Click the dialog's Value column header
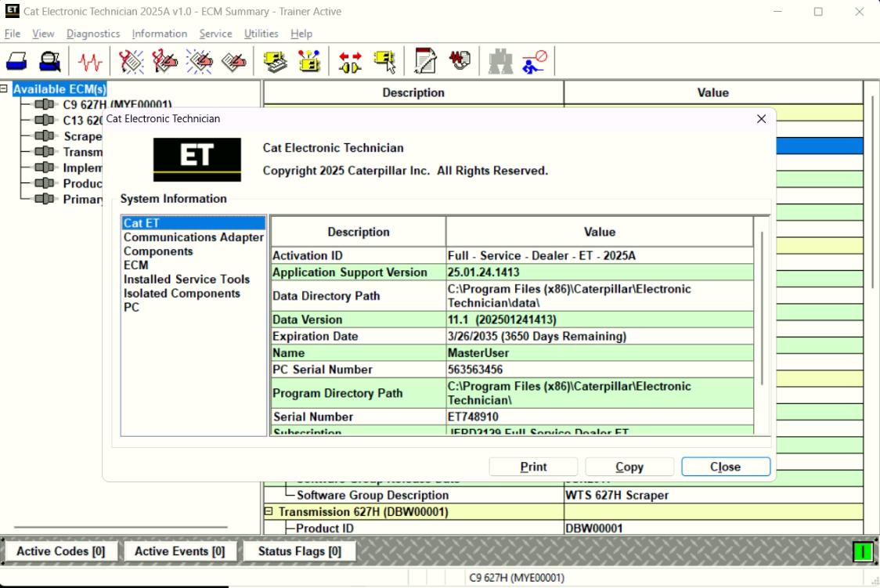Screen dimensions: 880x588 (x=600, y=232)
